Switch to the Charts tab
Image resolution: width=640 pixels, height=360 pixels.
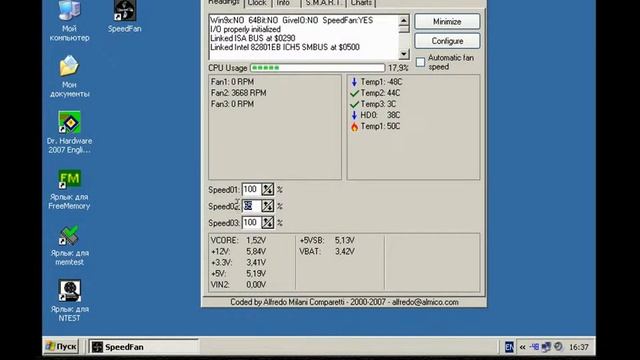(361, 3)
